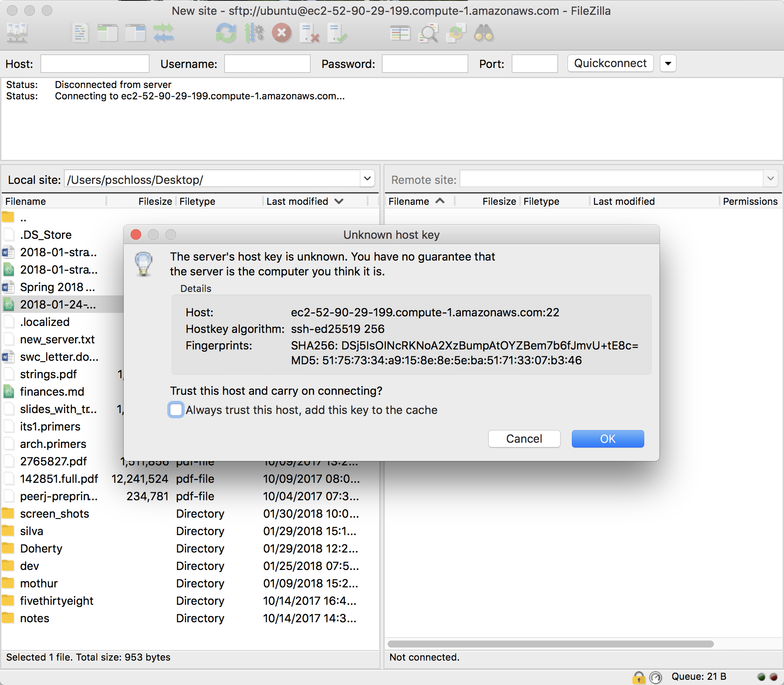Click Cancel in Unknown host key dialog

click(524, 439)
